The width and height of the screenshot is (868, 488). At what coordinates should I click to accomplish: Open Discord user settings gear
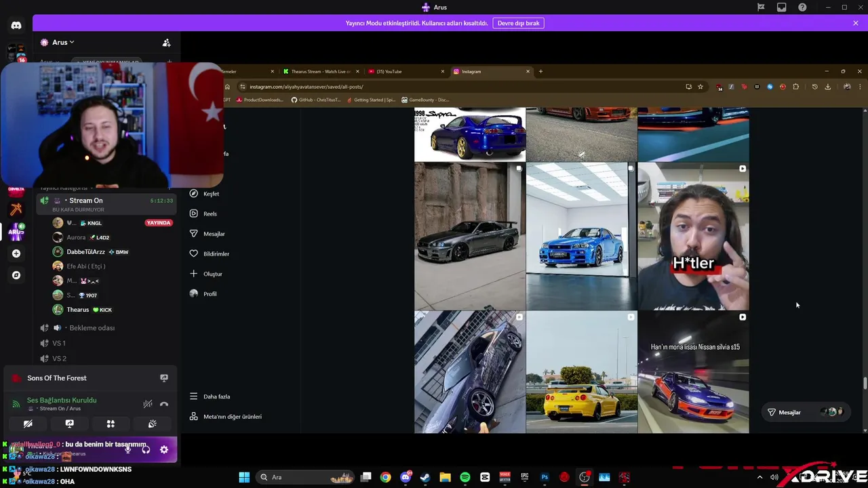pyautogui.click(x=163, y=449)
